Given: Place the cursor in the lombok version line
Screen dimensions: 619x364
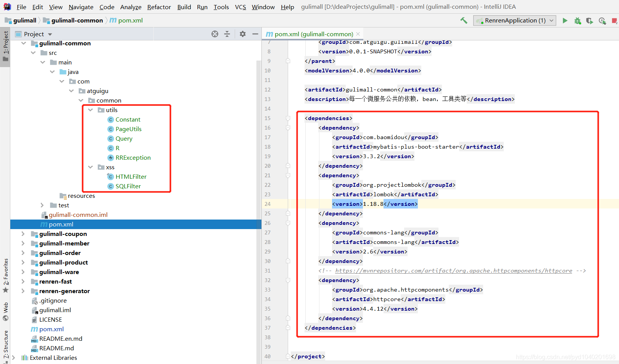Looking at the screenshot, I should point(375,204).
